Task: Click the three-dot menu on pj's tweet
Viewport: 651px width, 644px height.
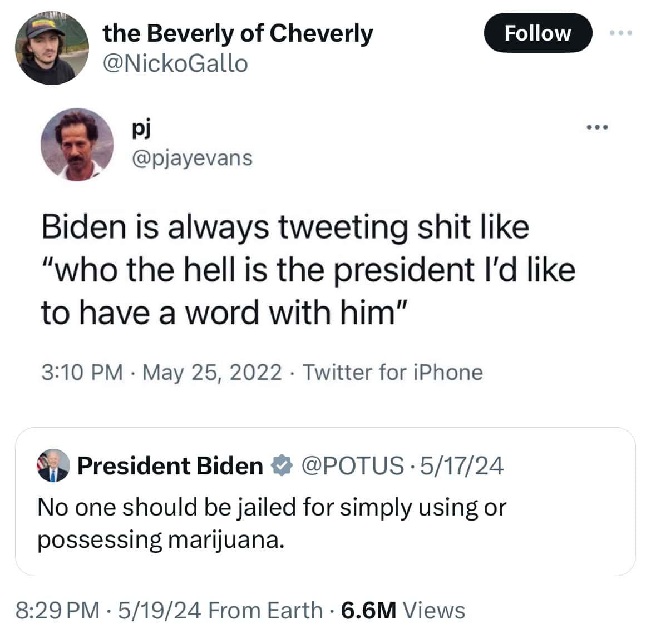Action: pyautogui.click(x=598, y=128)
